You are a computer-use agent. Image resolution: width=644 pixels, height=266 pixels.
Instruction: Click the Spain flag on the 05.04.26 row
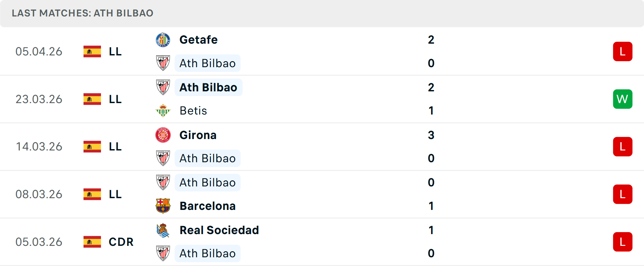click(92, 51)
